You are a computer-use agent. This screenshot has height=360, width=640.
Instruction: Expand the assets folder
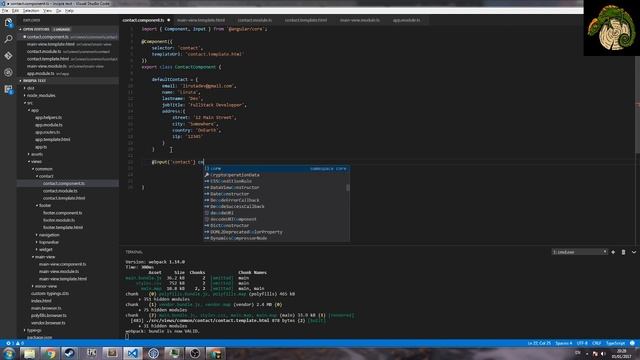click(x=37, y=154)
